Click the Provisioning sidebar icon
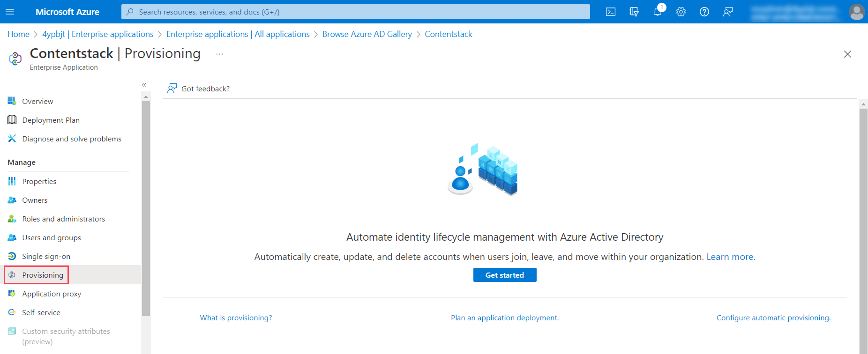 (x=12, y=275)
